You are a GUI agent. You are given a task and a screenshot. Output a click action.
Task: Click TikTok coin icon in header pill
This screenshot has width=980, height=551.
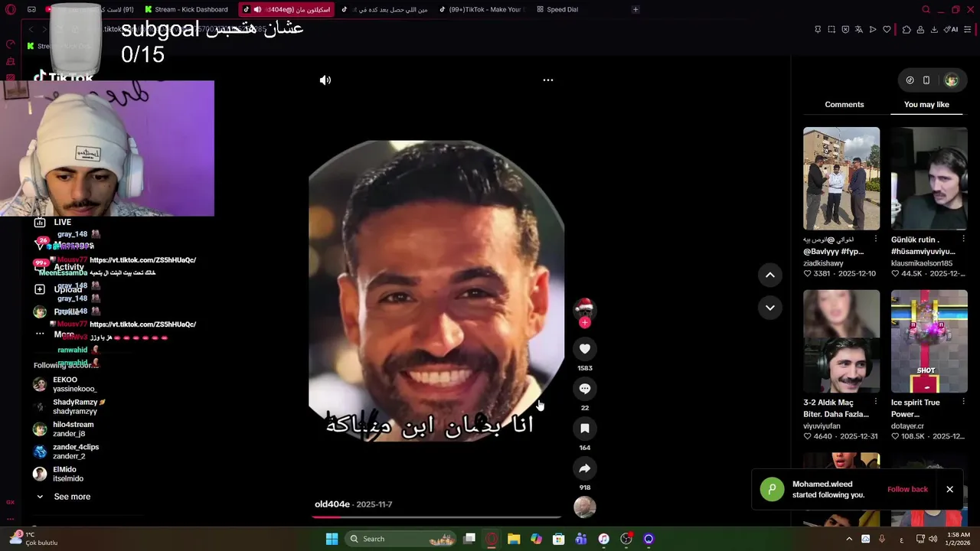910,80
